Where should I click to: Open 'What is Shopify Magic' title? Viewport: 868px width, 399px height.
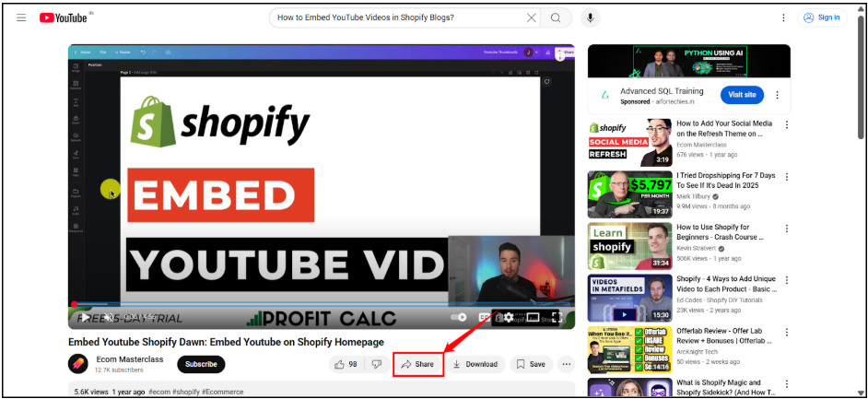click(725, 387)
